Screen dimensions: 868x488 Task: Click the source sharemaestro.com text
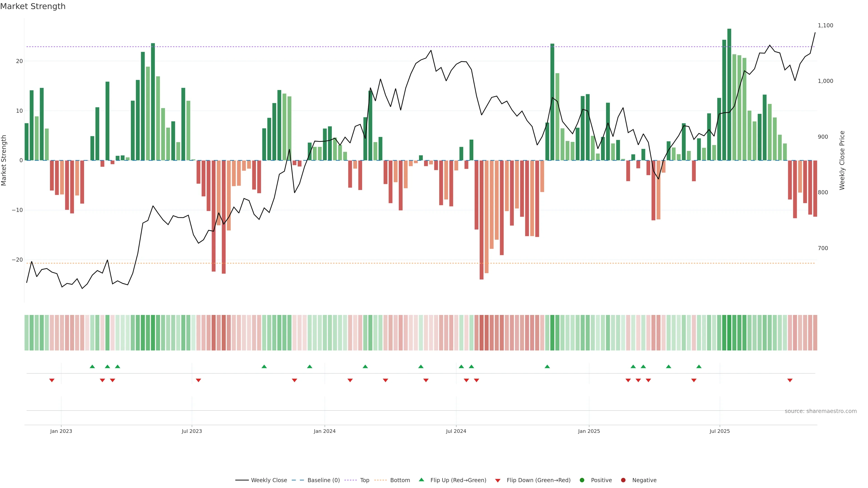821,411
